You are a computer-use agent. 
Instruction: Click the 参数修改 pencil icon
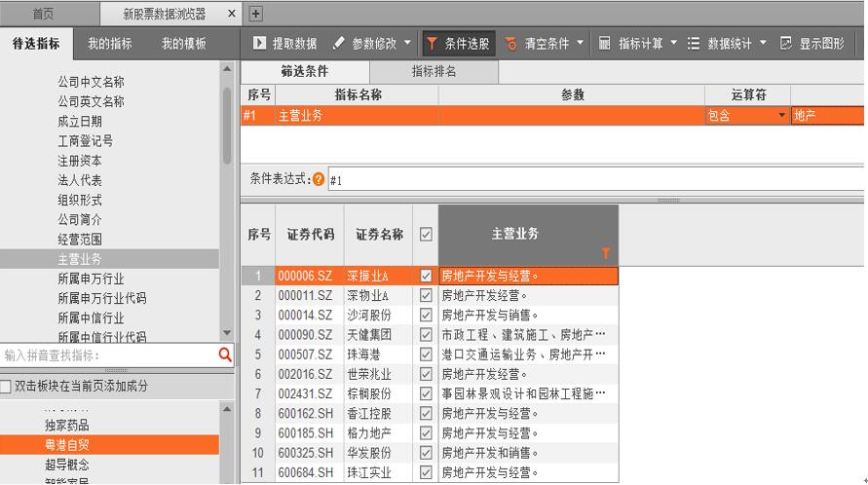pyautogui.click(x=339, y=44)
